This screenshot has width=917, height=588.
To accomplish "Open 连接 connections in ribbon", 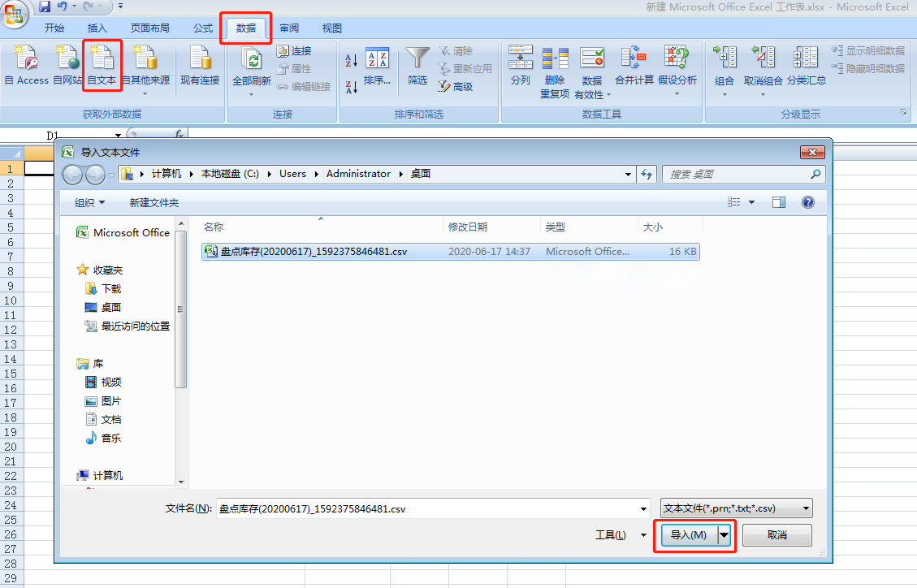I will pos(294,51).
